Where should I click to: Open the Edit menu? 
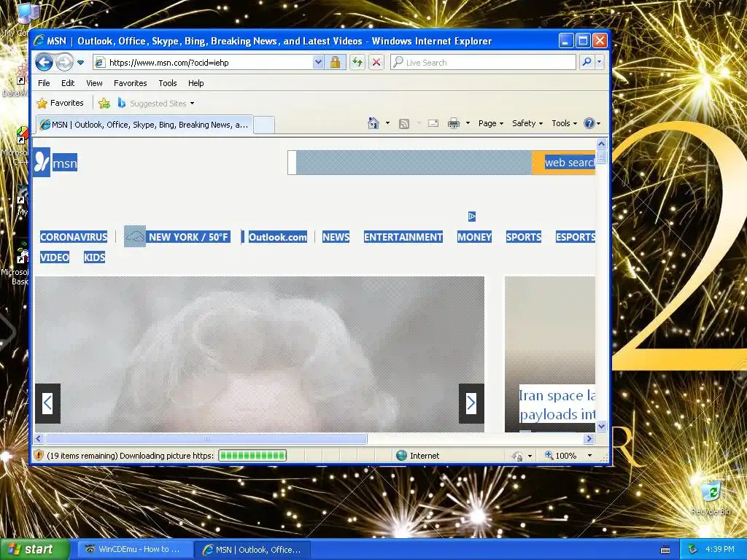coord(68,83)
